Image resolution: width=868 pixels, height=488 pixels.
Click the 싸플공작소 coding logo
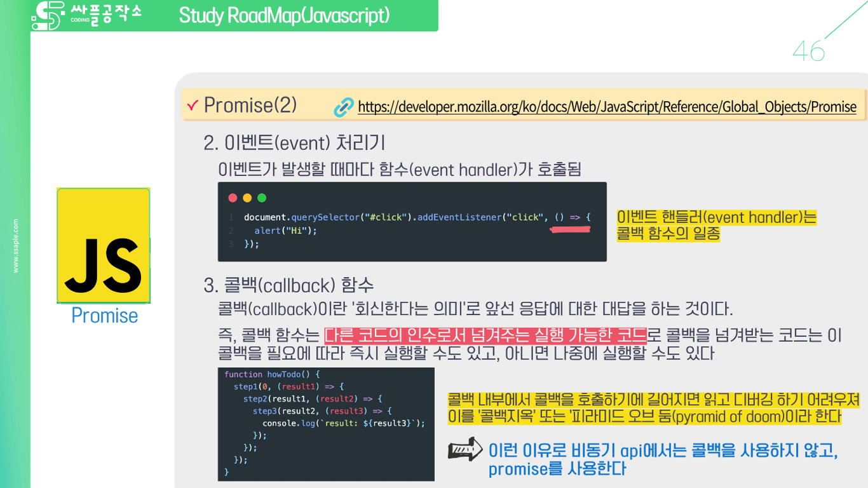coord(83,16)
